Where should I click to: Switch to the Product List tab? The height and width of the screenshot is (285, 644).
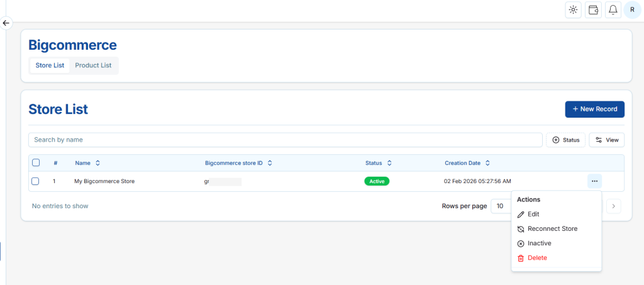(x=93, y=65)
